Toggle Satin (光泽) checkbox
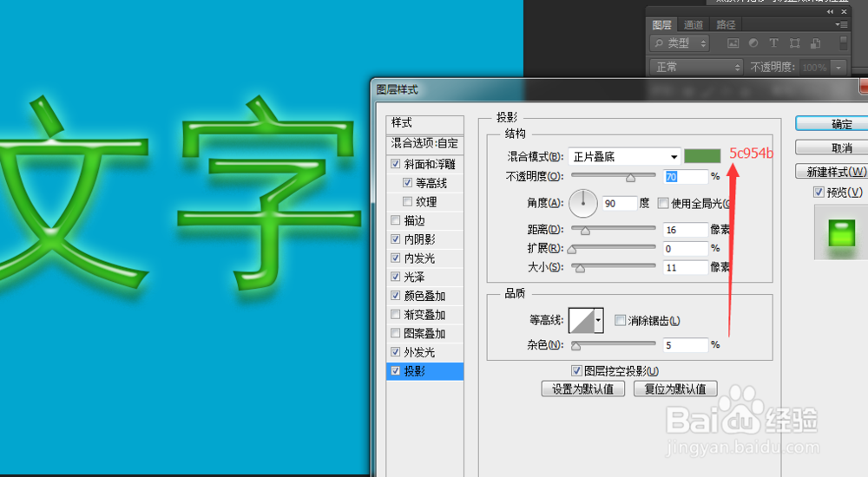 point(395,277)
